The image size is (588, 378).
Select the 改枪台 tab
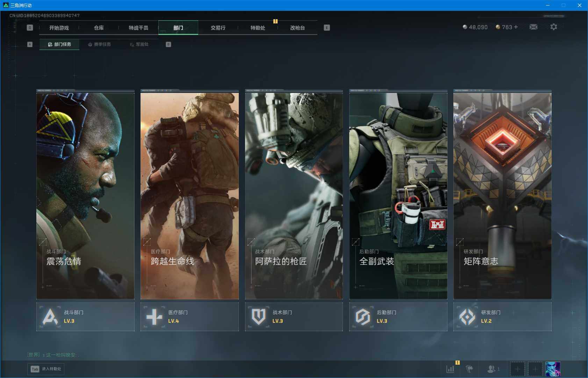point(297,28)
